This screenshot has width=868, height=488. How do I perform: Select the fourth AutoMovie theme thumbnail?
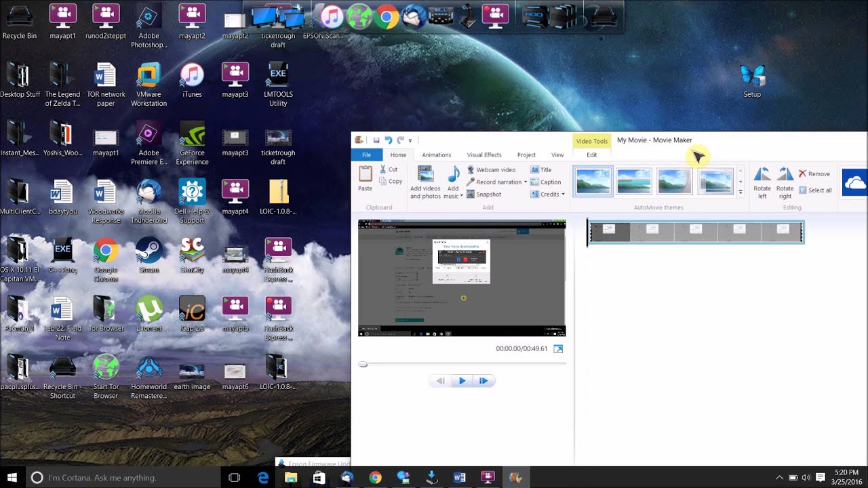[x=715, y=181]
